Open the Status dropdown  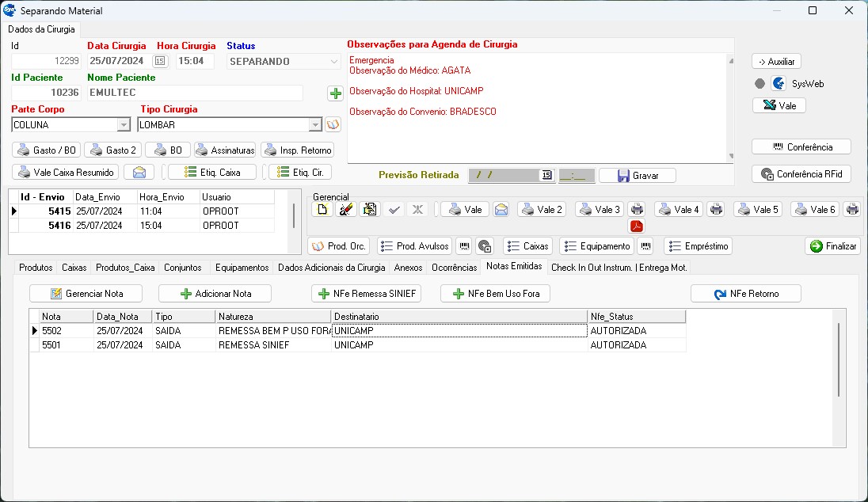[x=333, y=62]
